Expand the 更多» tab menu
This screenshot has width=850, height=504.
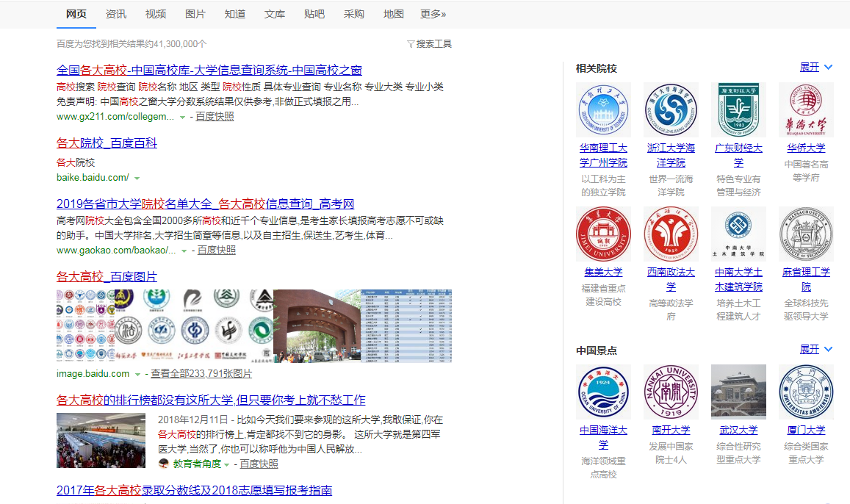click(x=433, y=14)
